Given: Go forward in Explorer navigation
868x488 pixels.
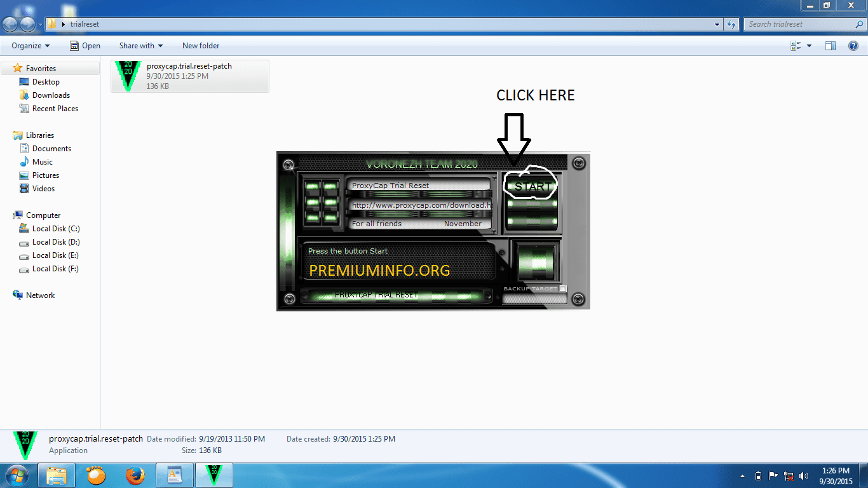Looking at the screenshot, I should coord(28,24).
